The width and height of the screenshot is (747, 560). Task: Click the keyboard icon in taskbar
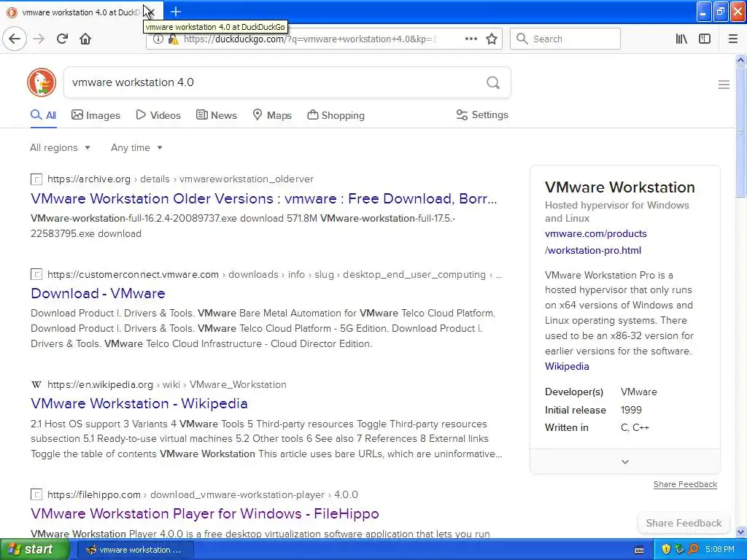point(639,550)
